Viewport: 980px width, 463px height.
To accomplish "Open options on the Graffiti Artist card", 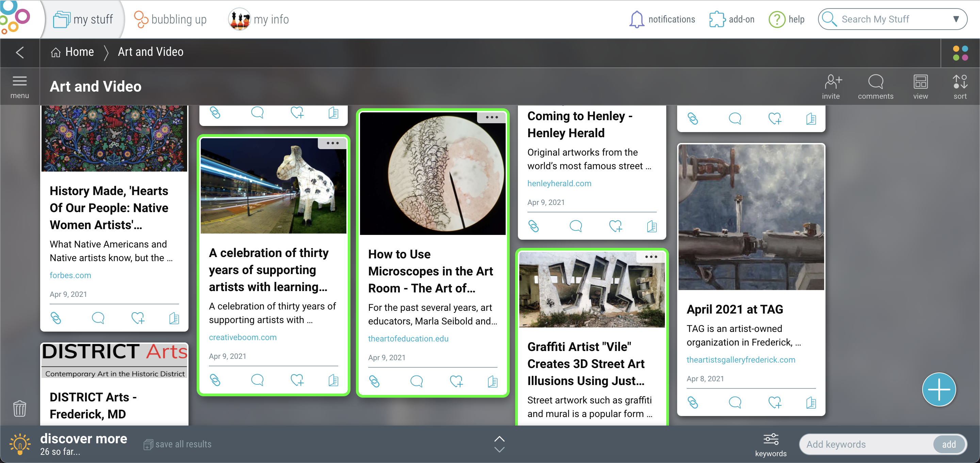I will pyautogui.click(x=651, y=257).
